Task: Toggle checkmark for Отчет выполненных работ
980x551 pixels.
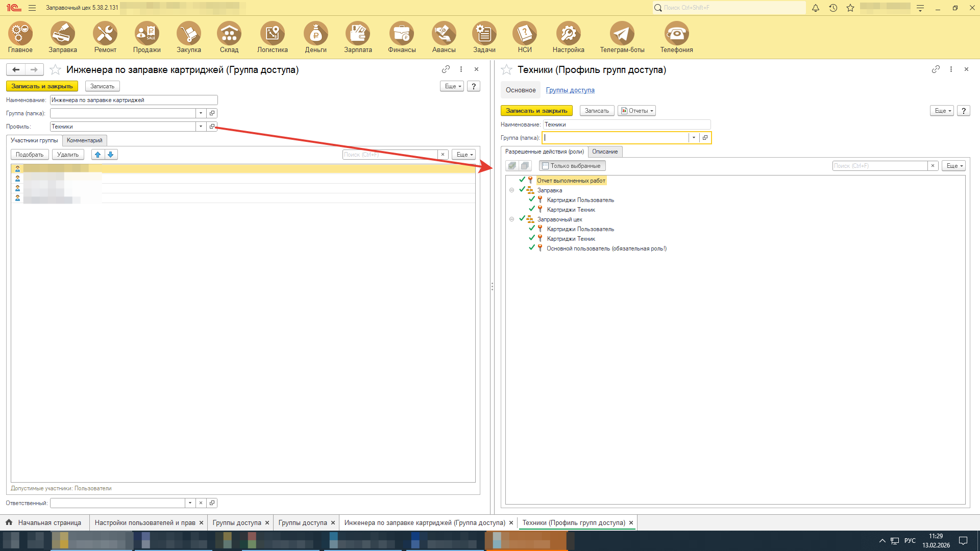Action: tap(522, 180)
